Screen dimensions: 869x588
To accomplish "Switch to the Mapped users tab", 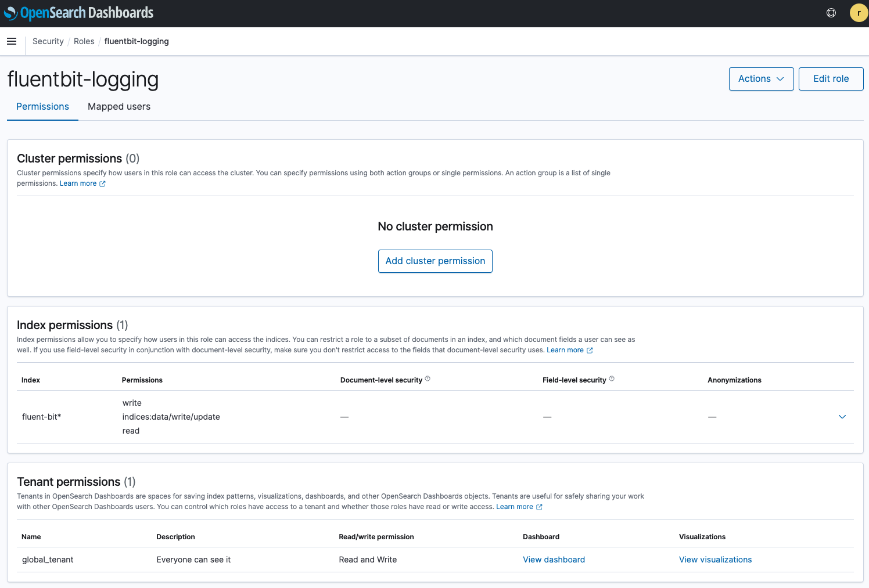I will coord(119,107).
